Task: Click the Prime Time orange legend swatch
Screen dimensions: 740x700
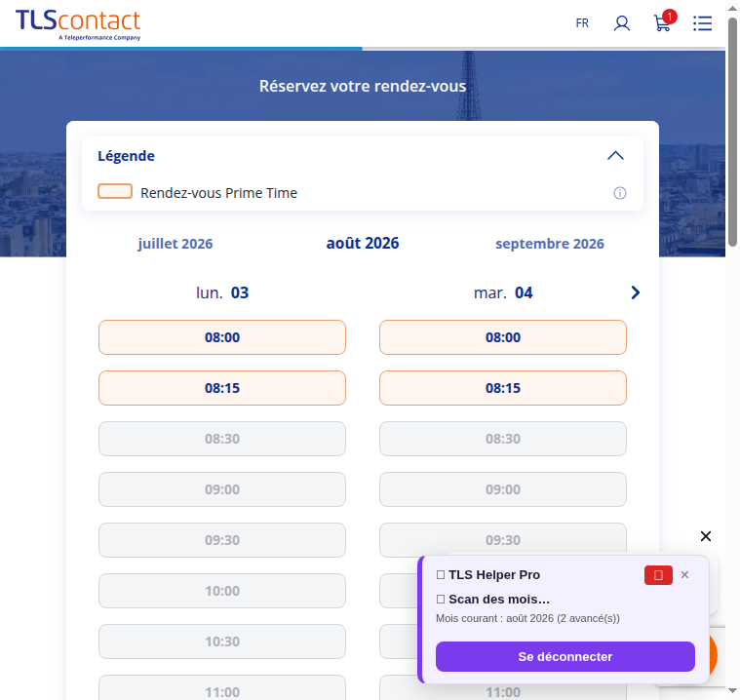Action: 115,191
